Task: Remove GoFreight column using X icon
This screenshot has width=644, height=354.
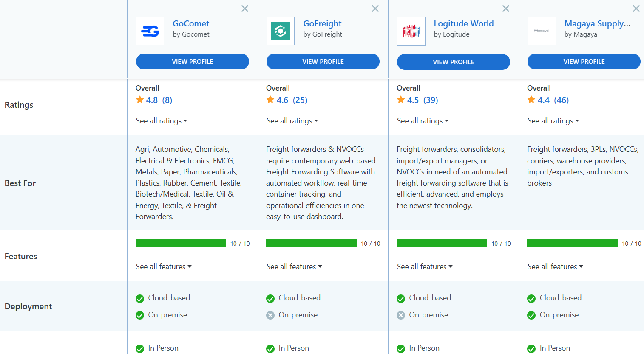Action: [x=375, y=9]
